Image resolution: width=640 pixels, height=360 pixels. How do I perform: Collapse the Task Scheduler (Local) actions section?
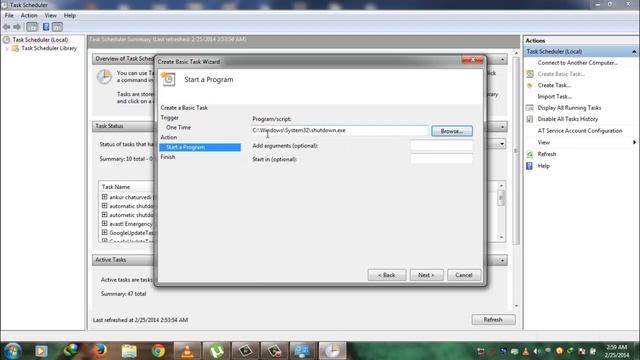(634, 51)
